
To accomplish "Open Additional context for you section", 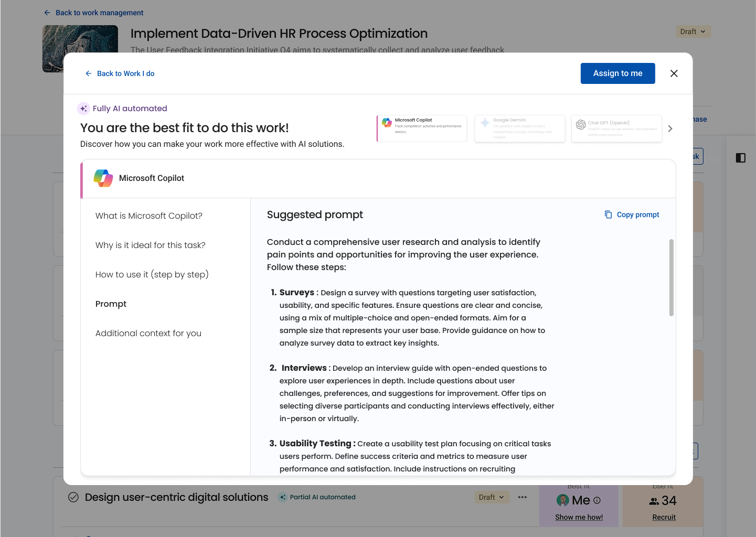I will point(148,334).
